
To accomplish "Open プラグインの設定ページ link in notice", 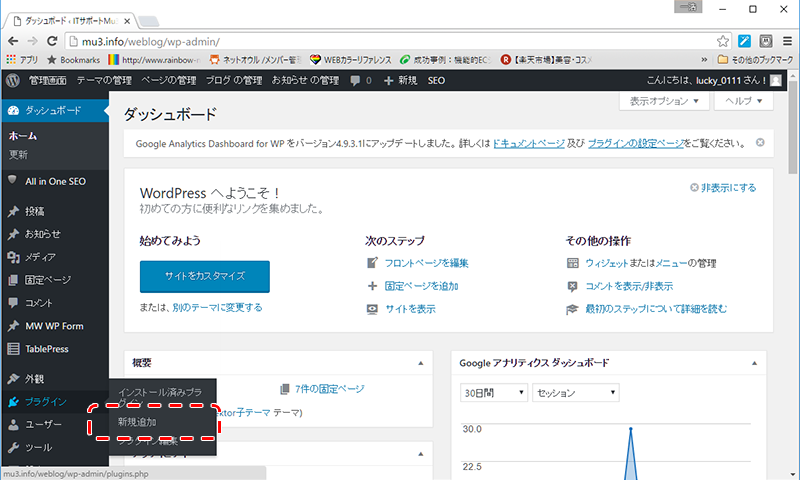I will coord(636,143).
